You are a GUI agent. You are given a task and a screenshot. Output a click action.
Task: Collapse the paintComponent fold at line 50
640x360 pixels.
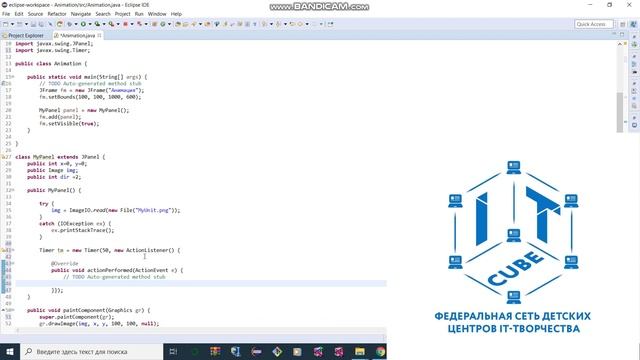(x=13, y=310)
